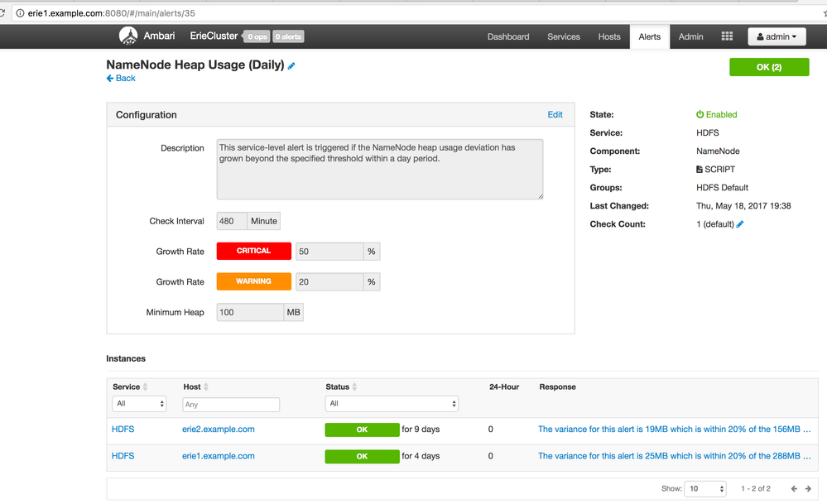Click the 0 ops badge

coord(257,36)
